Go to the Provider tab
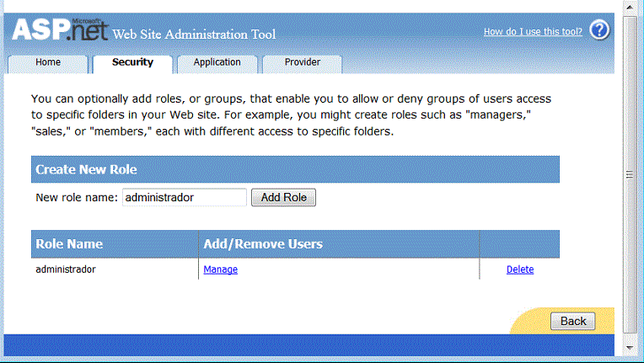The width and height of the screenshot is (644, 363). [302, 62]
